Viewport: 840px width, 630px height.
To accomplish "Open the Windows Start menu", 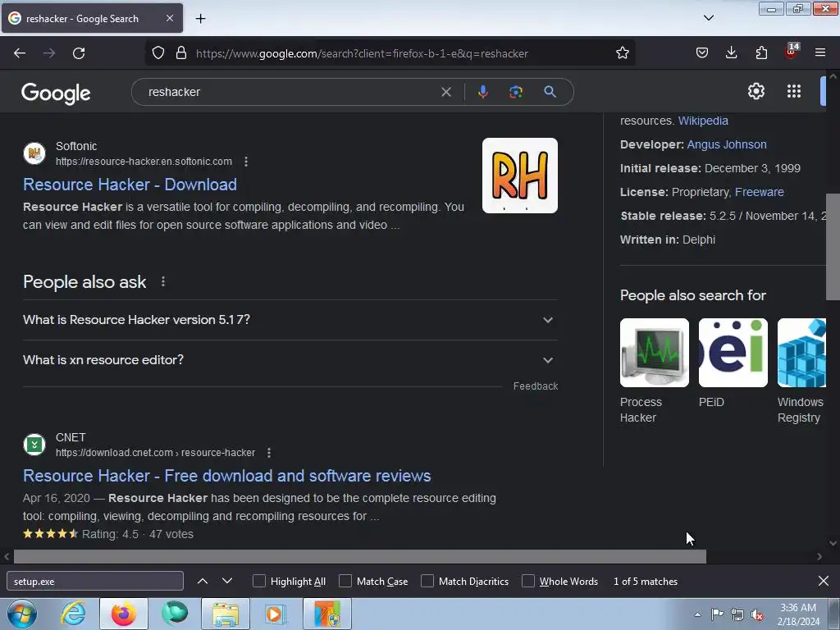I will 22,614.
